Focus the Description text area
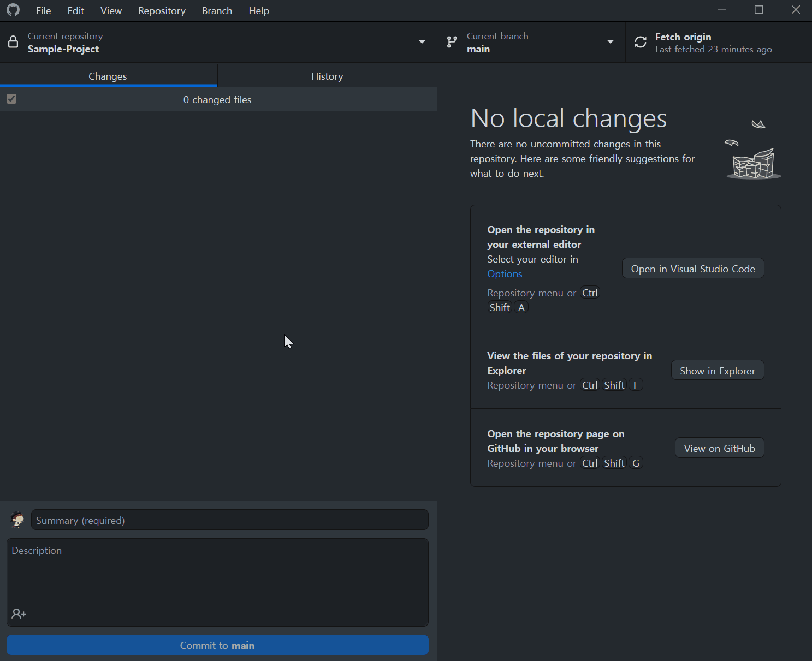This screenshot has height=661, width=812. coord(217,582)
